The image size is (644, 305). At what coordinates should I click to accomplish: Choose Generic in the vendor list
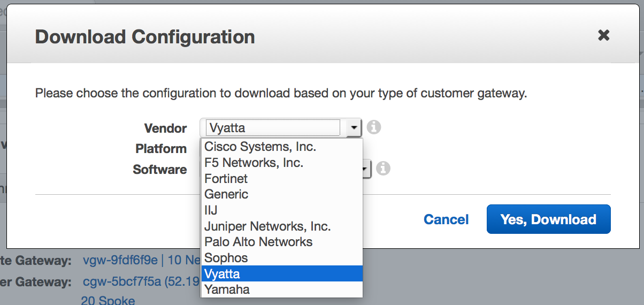282,194
